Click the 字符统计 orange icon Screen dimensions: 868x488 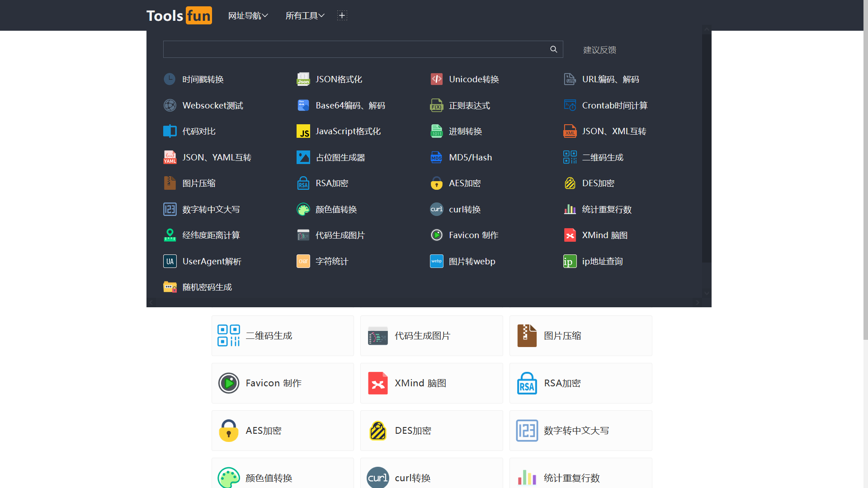click(x=303, y=261)
